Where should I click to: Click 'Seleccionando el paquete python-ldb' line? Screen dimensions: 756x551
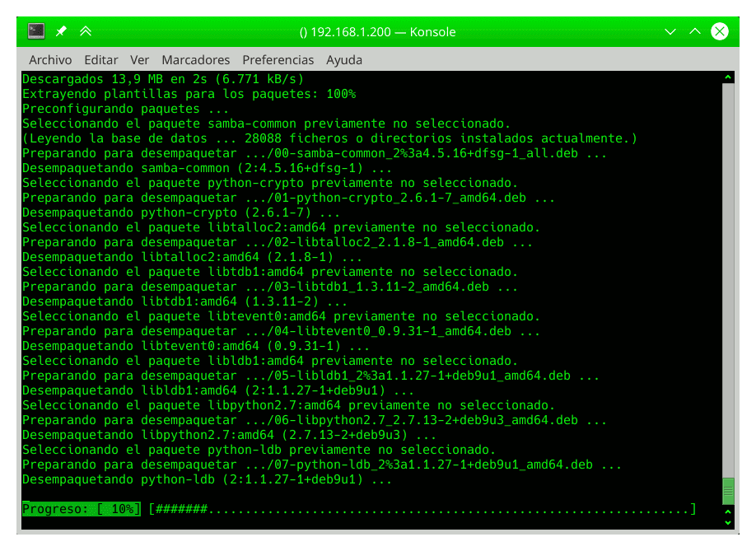259,450
